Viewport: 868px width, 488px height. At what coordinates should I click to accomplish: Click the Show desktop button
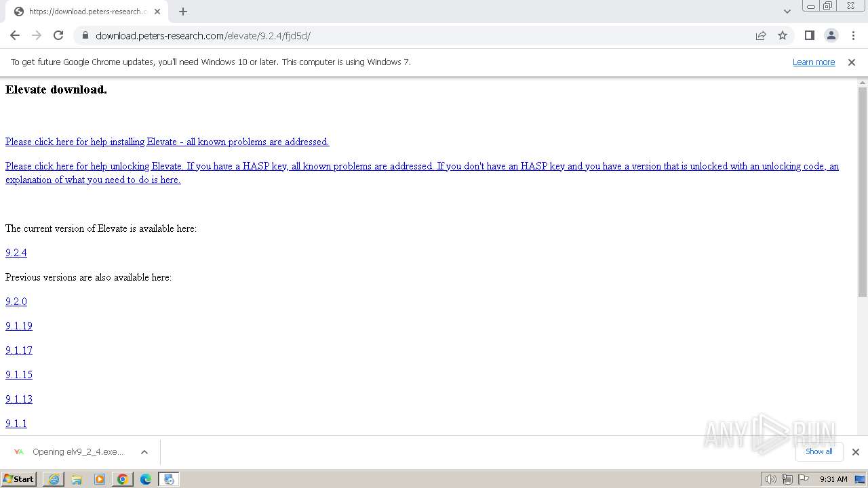coord(861,479)
